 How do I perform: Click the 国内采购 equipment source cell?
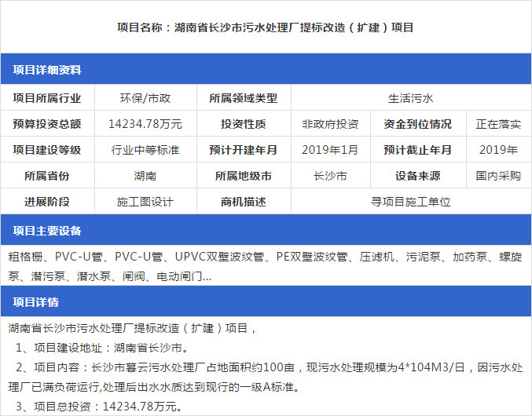coord(498,176)
